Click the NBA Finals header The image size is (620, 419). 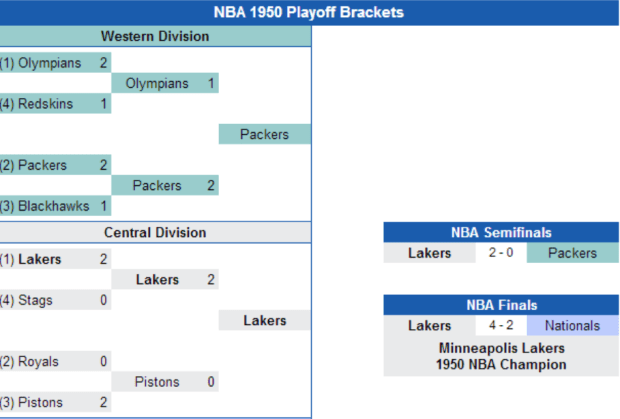[501, 305]
